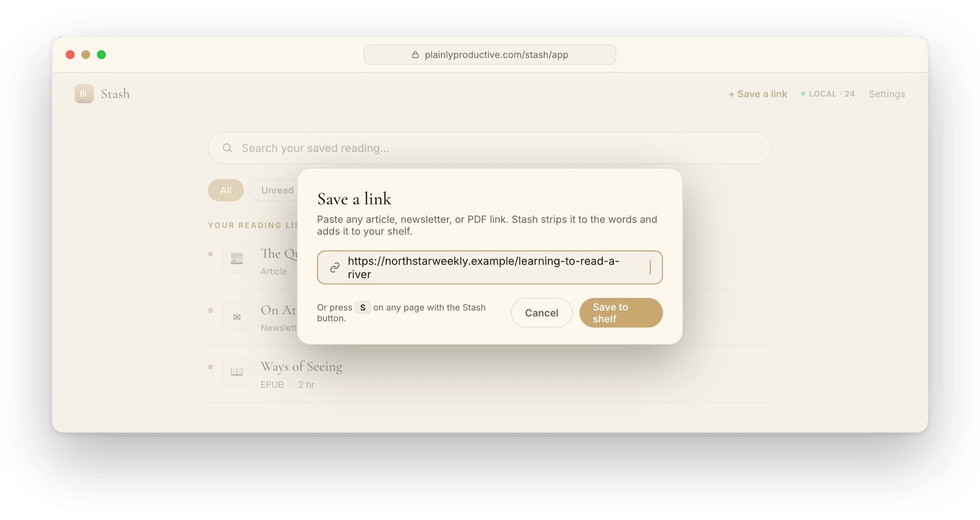
Task: Click the Save to shelf button
Action: [x=621, y=313]
